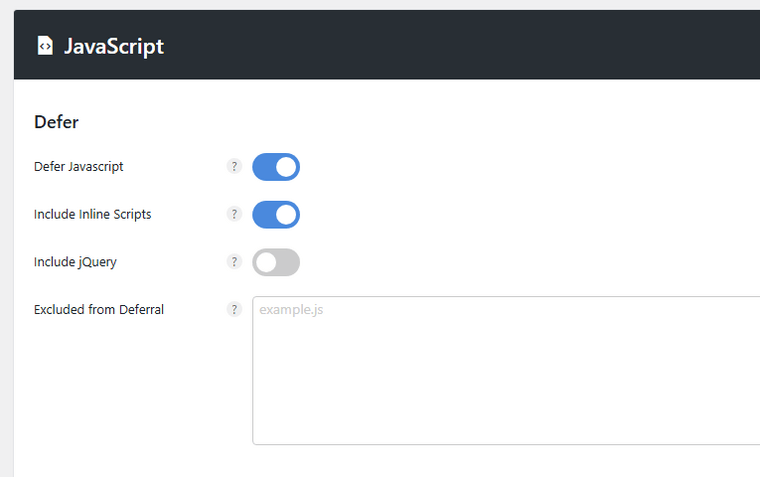Turn off Include Inline Scripts switch

pyautogui.click(x=276, y=215)
